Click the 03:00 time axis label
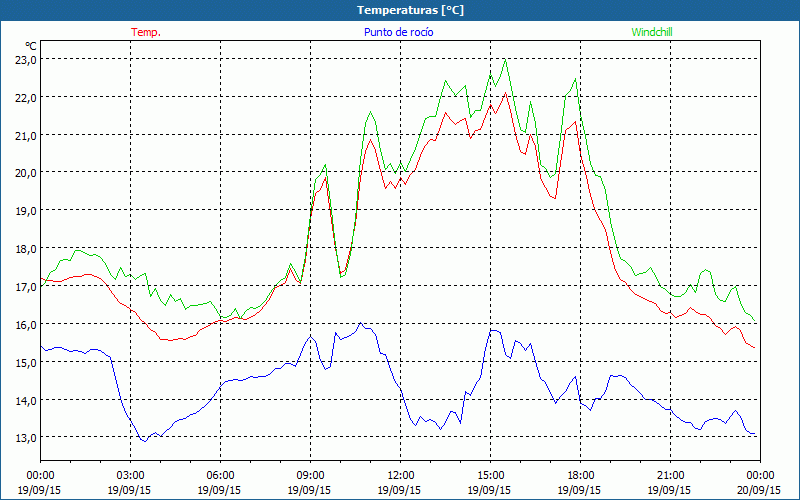 click(x=130, y=476)
